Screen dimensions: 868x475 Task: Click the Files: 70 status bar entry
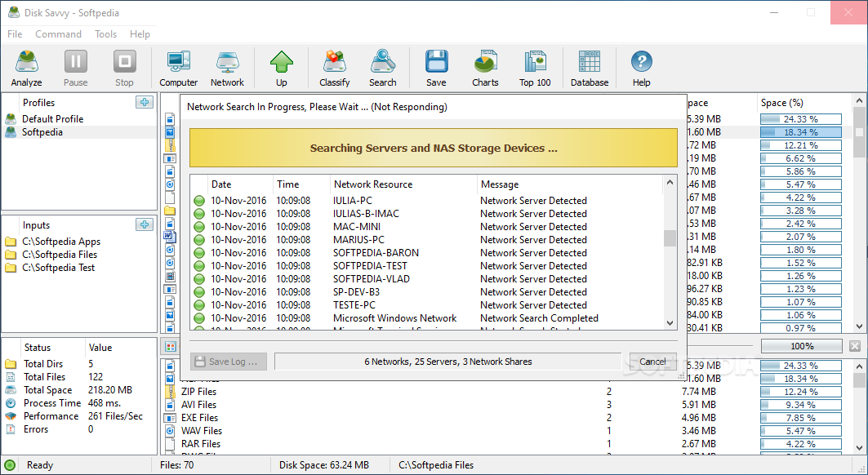(176, 465)
